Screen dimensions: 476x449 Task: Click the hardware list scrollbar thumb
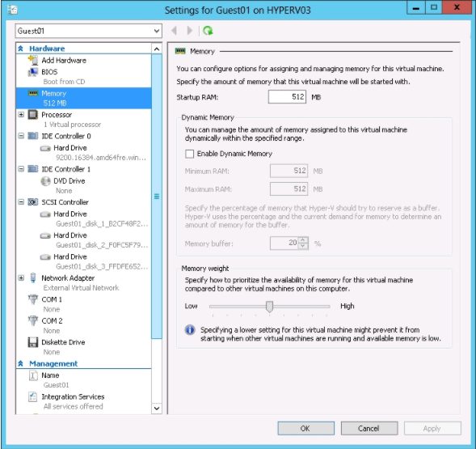[x=157, y=197]
